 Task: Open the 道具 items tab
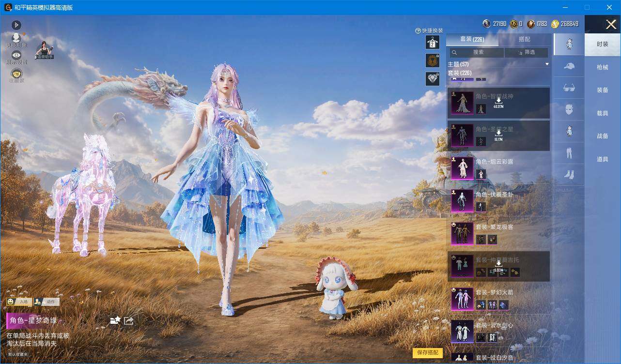point(603,159)
